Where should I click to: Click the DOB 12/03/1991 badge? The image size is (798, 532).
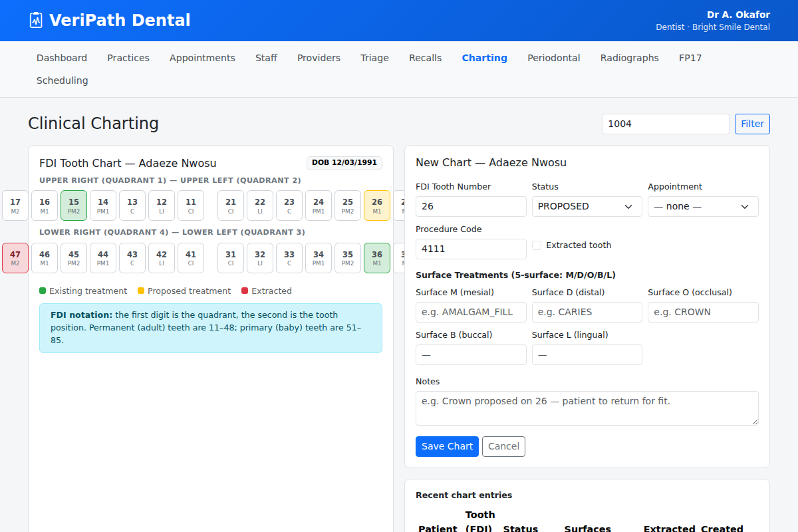pyautogui.click(x=344, y=163)
